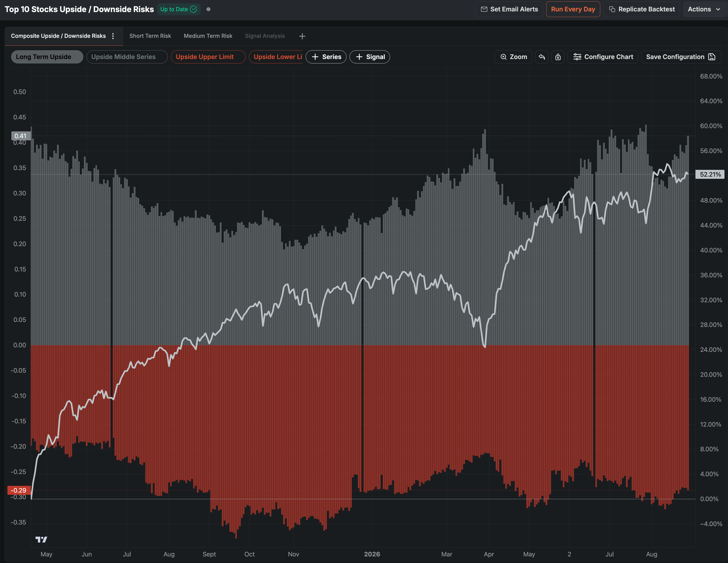Switch to Medium Term Risk tab
Viewport: 728px width, 563px height.
[208, 36]
